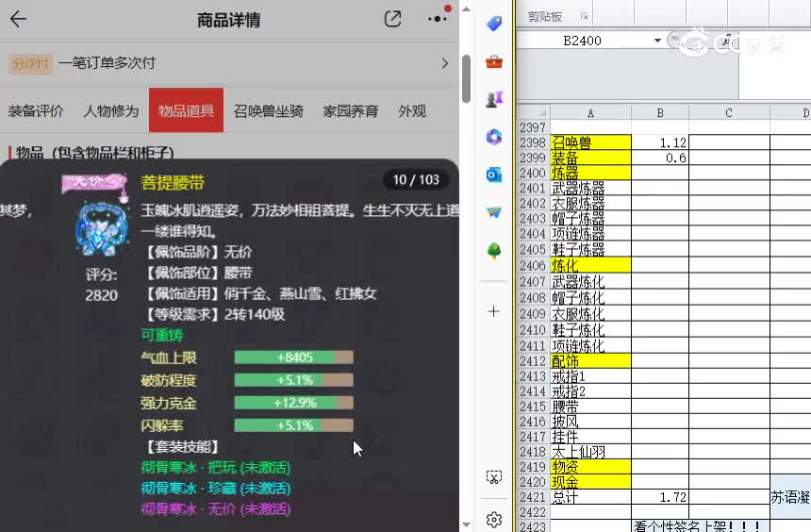
Task: Switch to 家园养育 tab
Action: coord(351,110)
